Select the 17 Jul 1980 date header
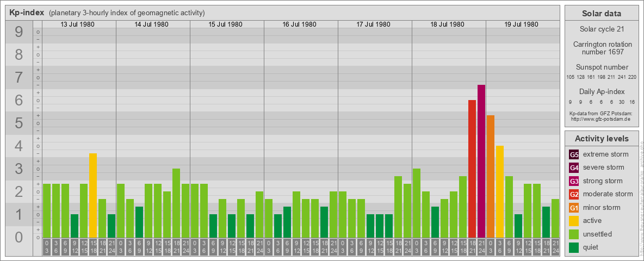This screenshot has height=261, width=644. click(x=373, y=24)
